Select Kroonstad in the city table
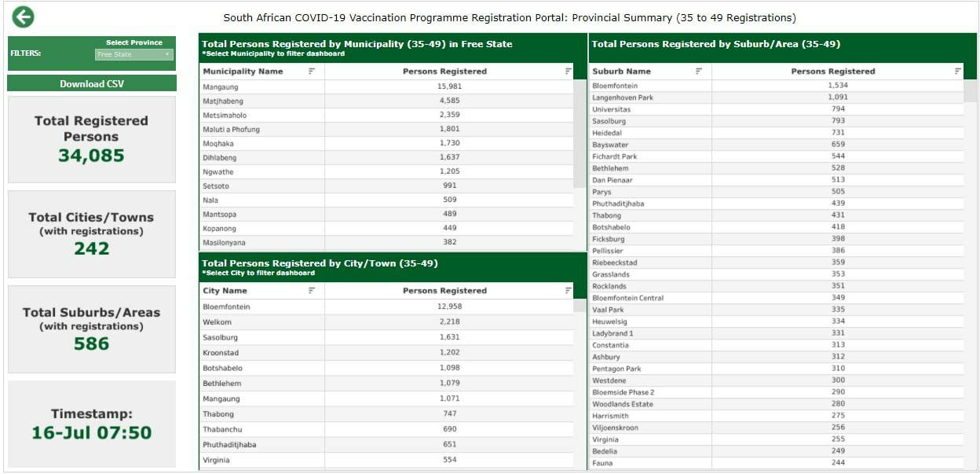This screenshot has width=980, height=474. (x=220, y=353)
